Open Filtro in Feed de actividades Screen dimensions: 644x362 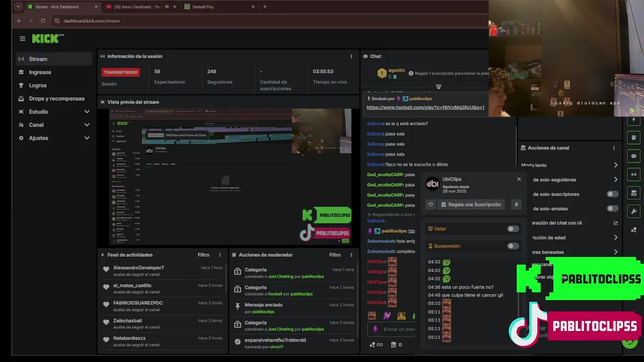click(203, 255)
